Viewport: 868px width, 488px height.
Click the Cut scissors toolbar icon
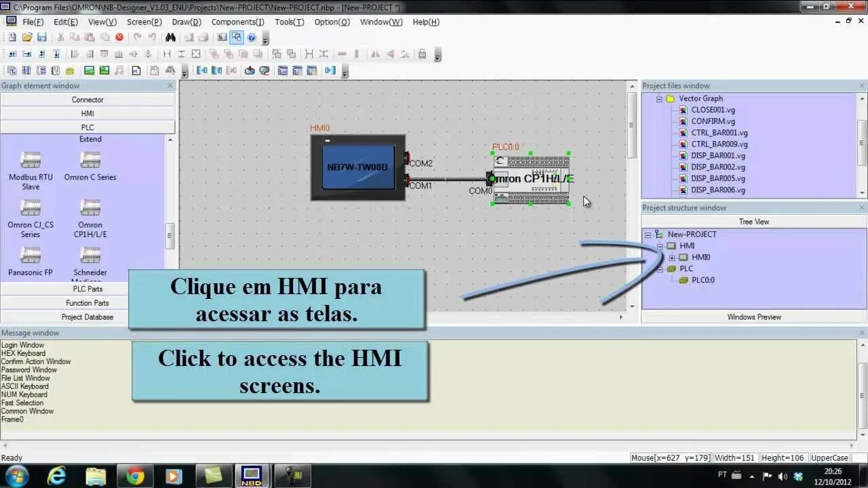click(60, 37)
